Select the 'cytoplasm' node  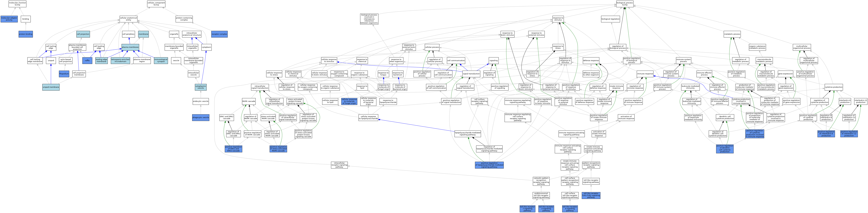(206, 47)
